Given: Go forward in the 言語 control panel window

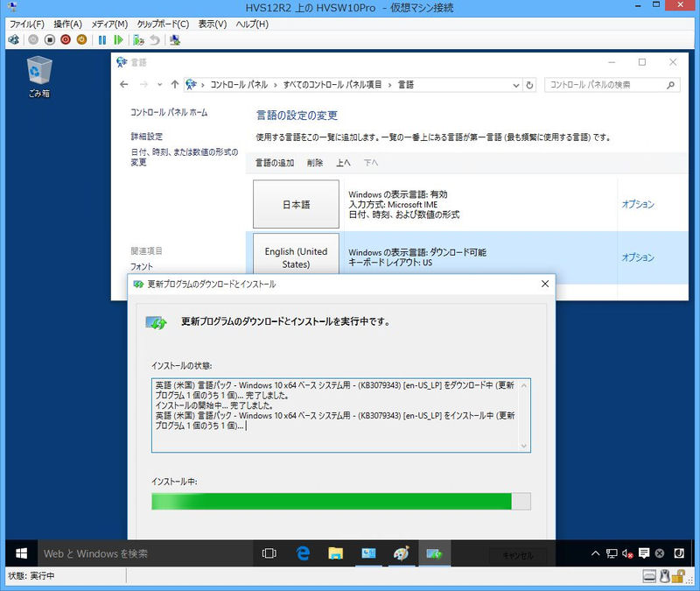Looking at the screenshot, I should point(143,84).
